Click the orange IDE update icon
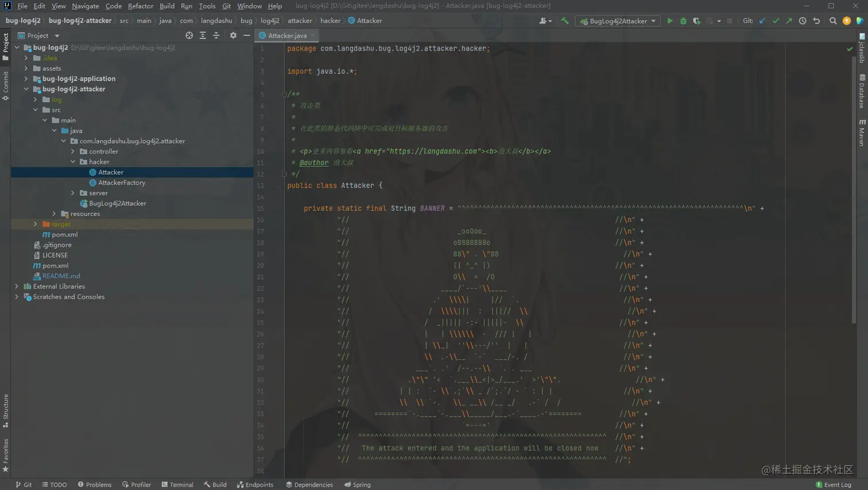The image size is (868, 490). coord(847,21)
